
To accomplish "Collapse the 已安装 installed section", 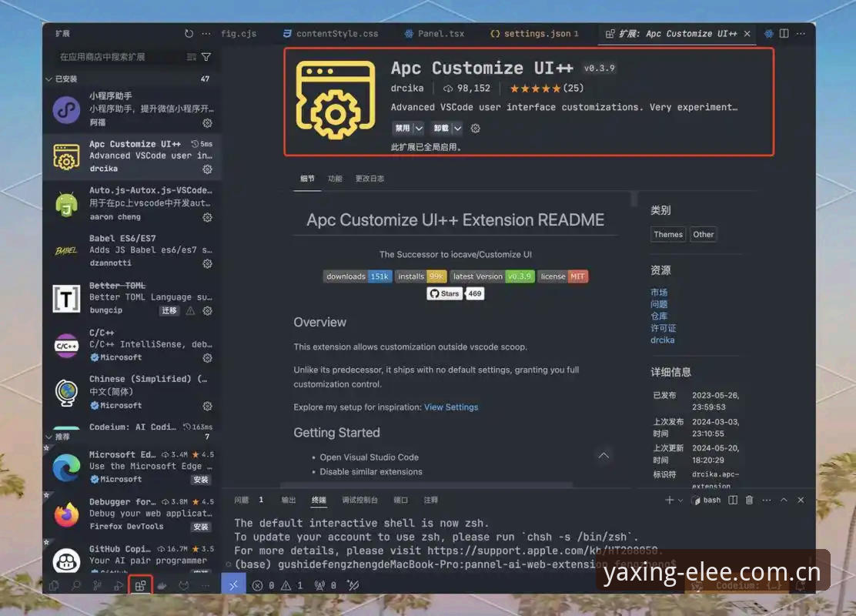I will tap(49, 79).
